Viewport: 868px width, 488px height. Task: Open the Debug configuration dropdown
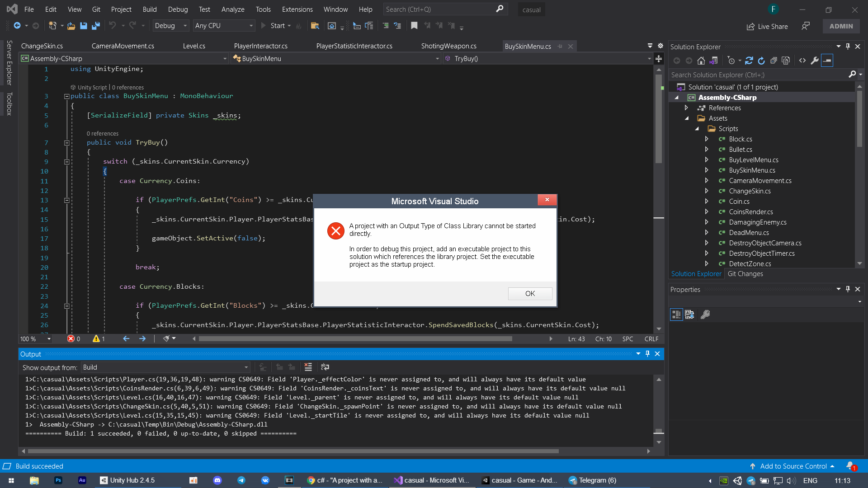(x=170, y=26)
